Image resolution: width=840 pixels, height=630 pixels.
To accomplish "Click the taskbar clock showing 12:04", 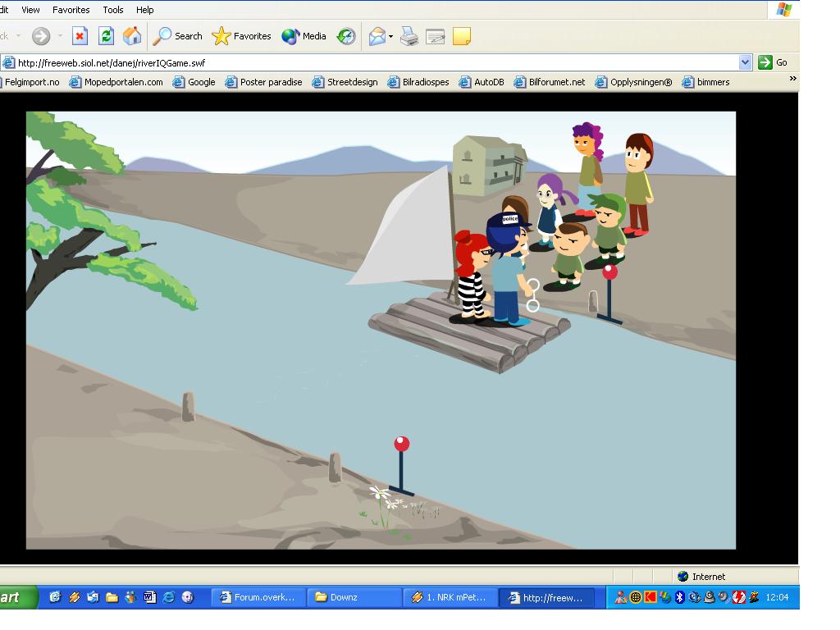I will tap(777, 597).
